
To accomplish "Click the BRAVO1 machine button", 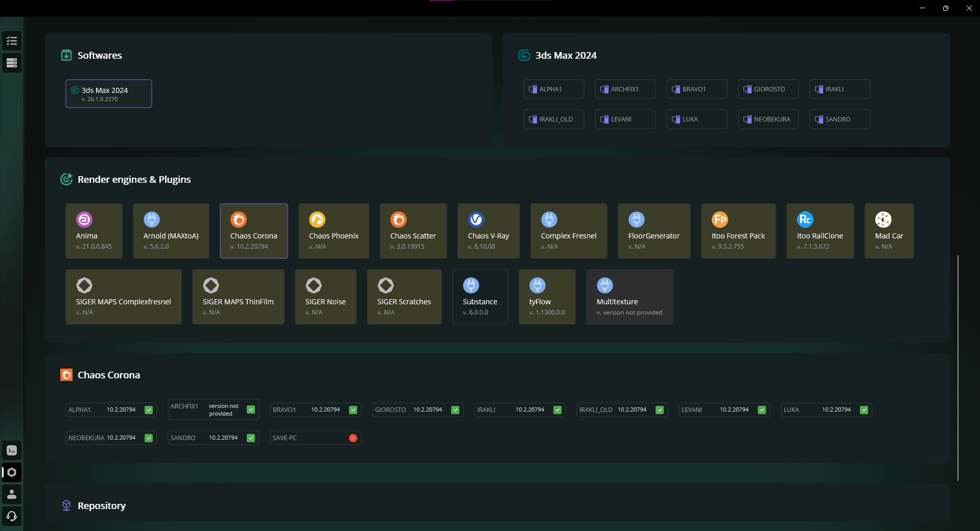I will point(696,89).
